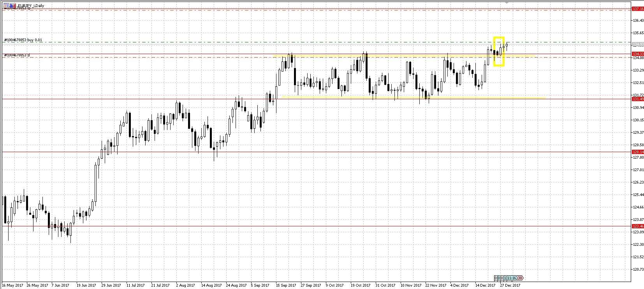Click the 121.52 price scale label
This screenshot has height=289, width=644.
[638, 257]
